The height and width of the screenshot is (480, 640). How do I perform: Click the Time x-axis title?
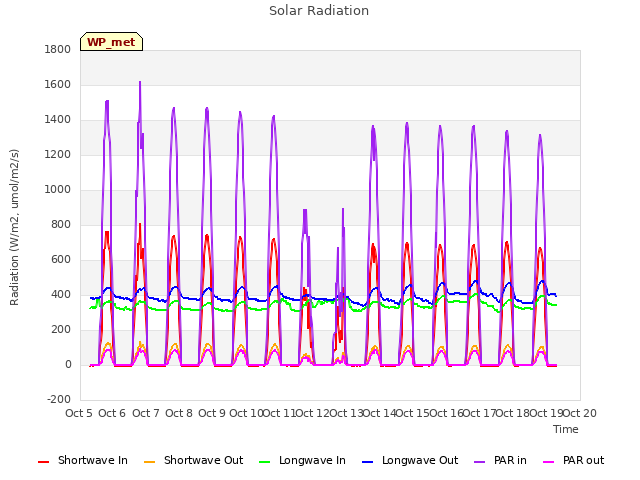point(565,429)
